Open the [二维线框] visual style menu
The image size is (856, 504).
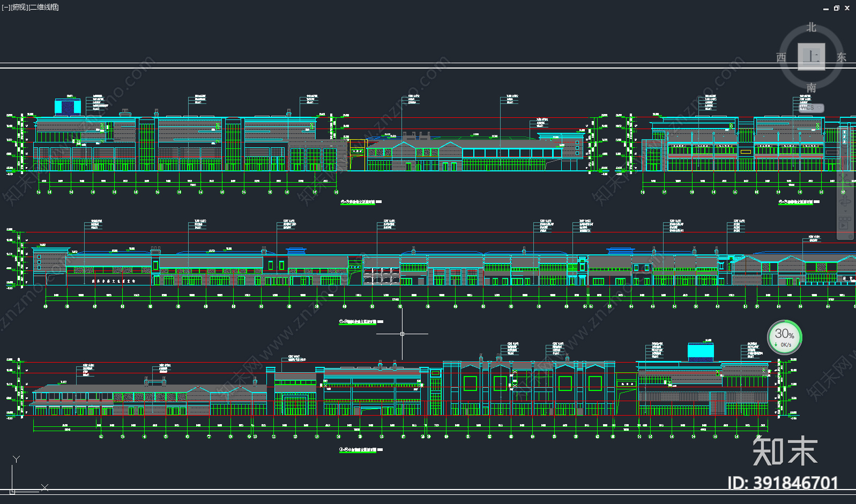pyautogui.click(x=44, y=7)
